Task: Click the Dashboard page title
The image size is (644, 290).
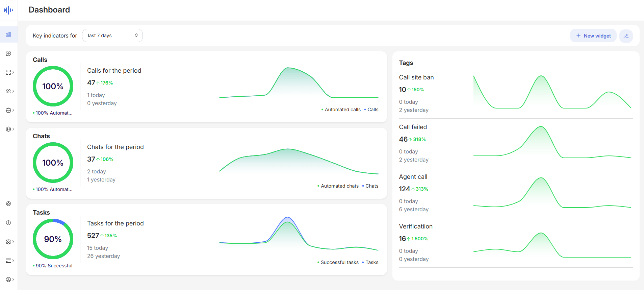Action: (49, 10)
